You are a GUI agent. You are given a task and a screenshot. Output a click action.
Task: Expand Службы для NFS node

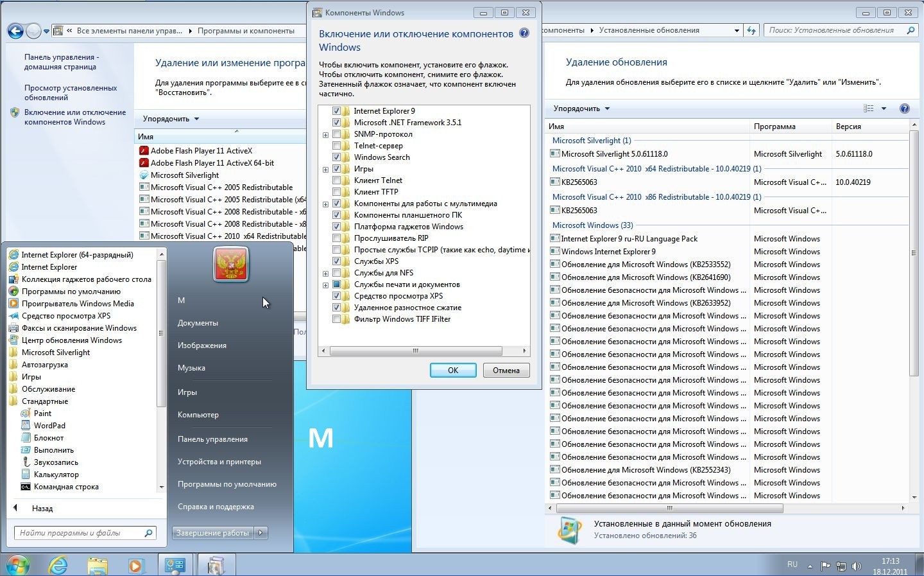tap(325, 274)
